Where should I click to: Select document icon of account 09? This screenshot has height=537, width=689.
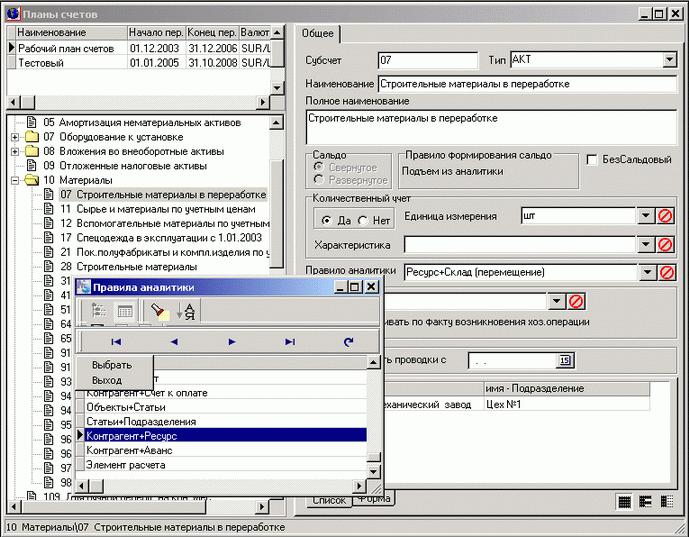pos(31,166)
